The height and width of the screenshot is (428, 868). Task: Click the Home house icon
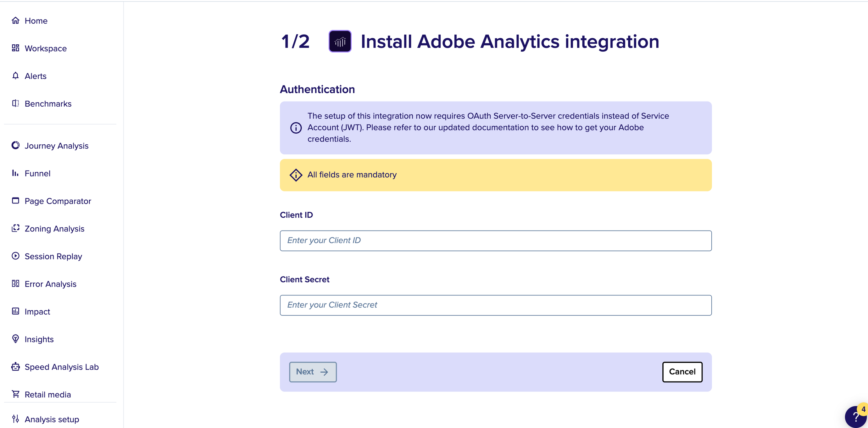tap(15, 20)
